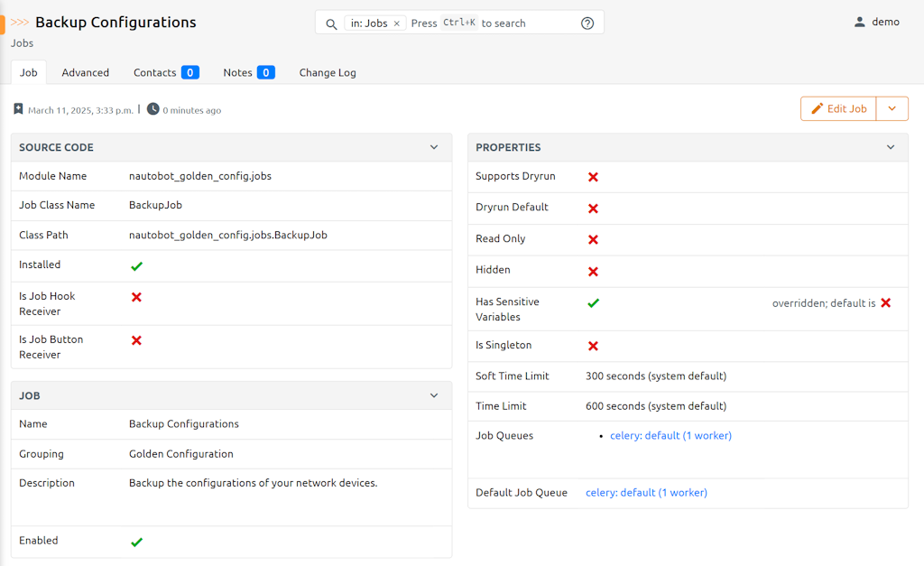924x566 pixels.
Task: Click the demo user profile icon
Action: point(859,22)
